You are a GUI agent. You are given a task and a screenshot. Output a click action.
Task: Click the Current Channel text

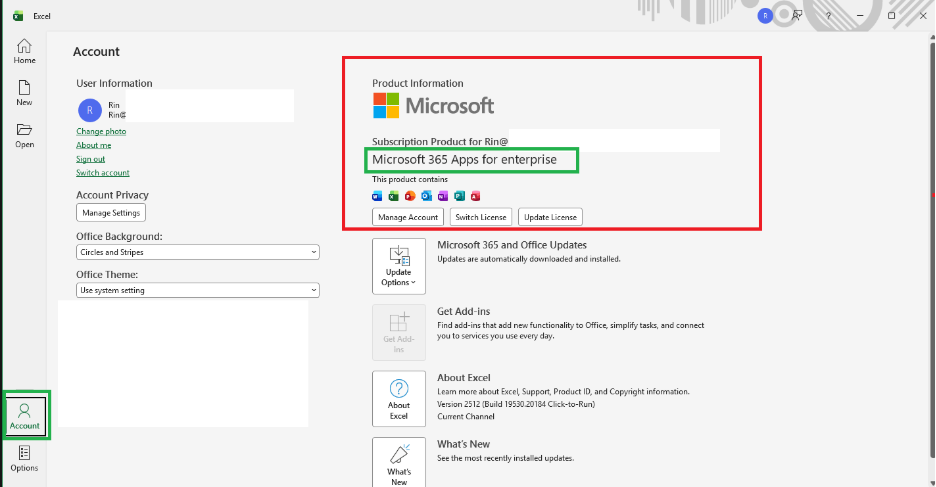466,417
